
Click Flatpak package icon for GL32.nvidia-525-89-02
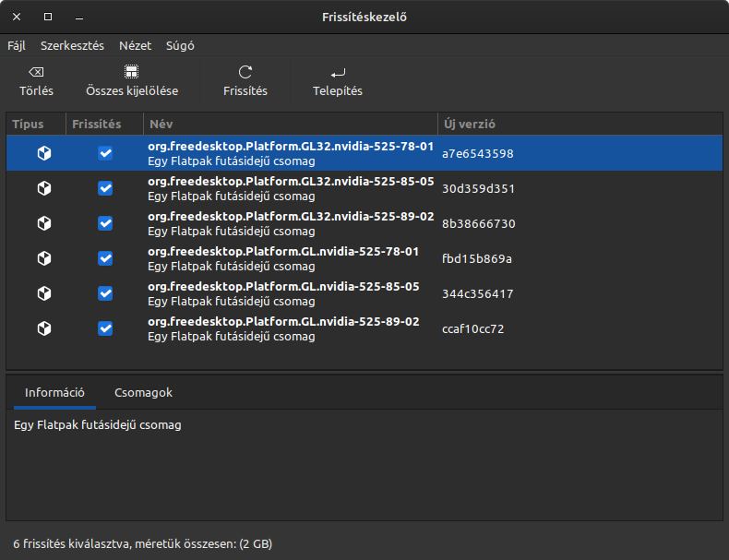coord(44,223)
